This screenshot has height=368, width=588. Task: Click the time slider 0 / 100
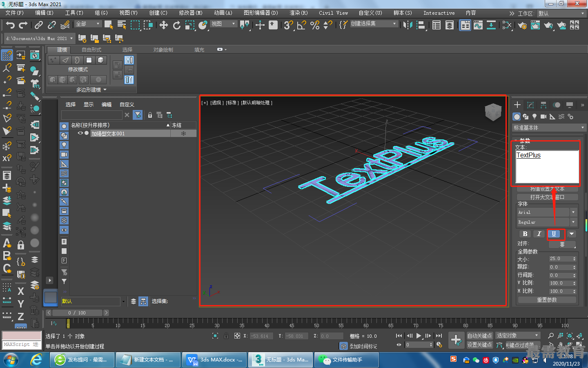77,313
